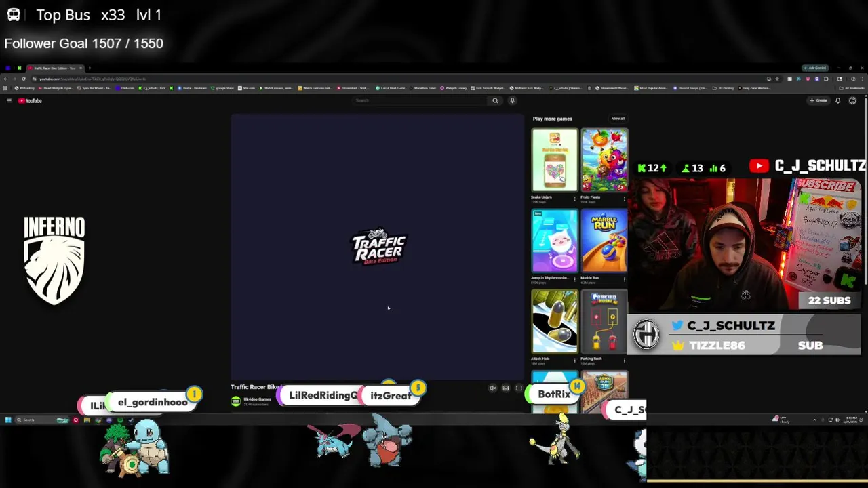
Task: Open the Uk4dee Games channel avatar
Action: (x=236, y=401)
